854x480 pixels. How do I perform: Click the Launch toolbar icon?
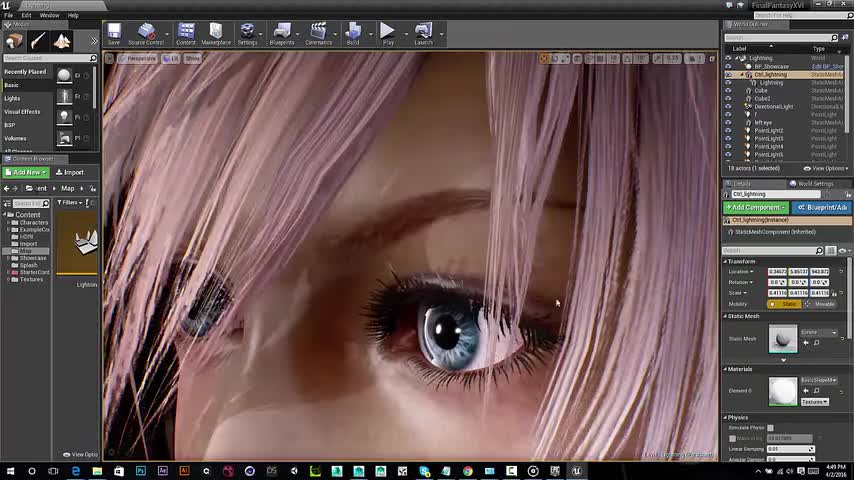tap(423, 34)
